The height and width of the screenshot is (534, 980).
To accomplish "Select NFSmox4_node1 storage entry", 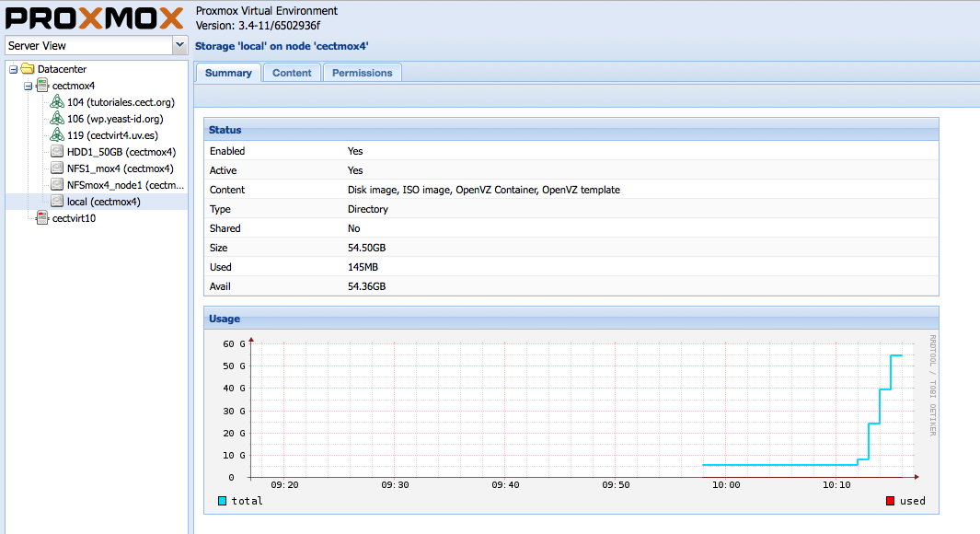I will point(126,185).
